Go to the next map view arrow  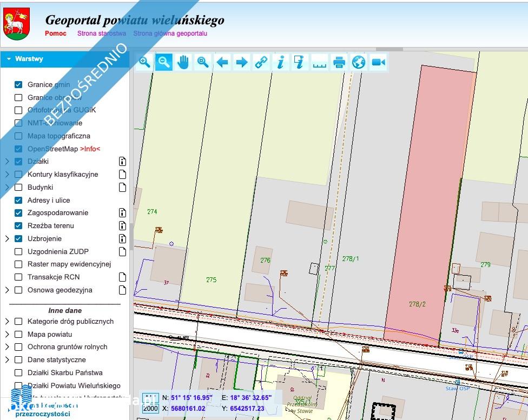click(242, 62)
